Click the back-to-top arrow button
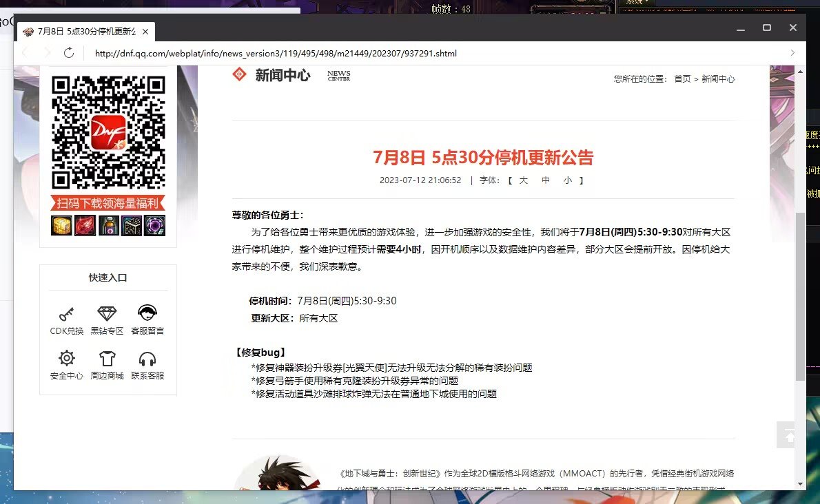820x504 pixels. (786, 434)
